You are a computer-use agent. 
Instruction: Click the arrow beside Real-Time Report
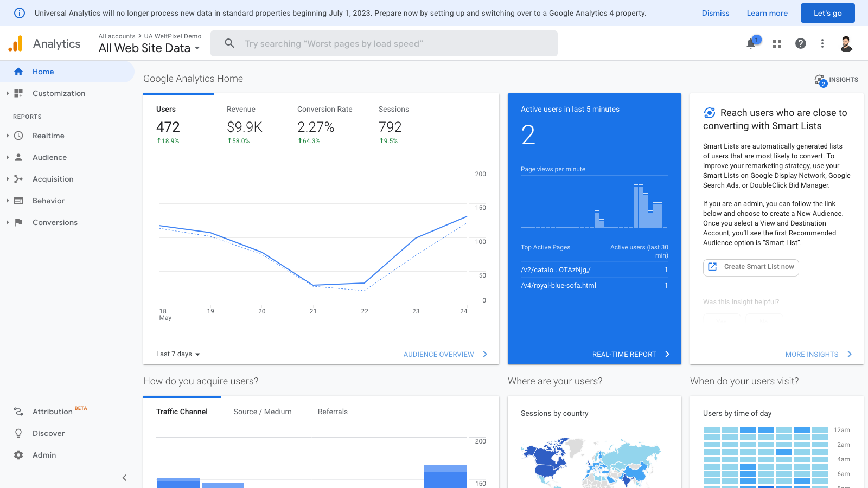click(x=667, y=354)
